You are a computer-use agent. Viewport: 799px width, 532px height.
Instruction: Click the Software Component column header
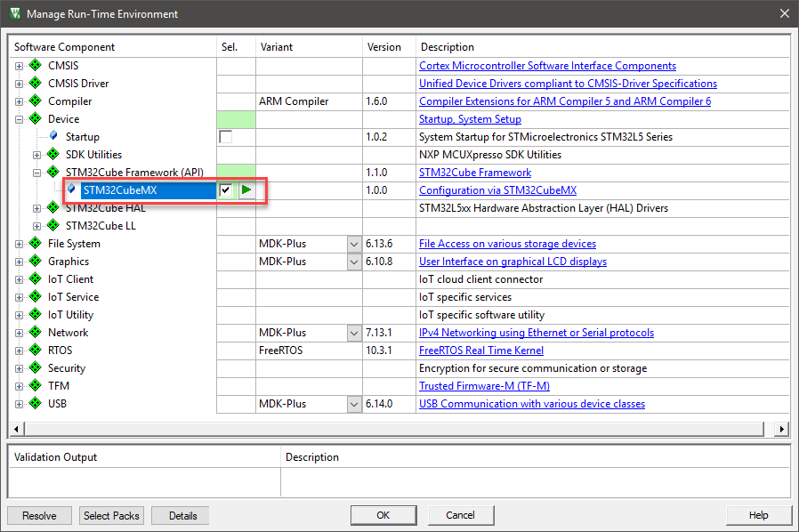tap(113, 47)
